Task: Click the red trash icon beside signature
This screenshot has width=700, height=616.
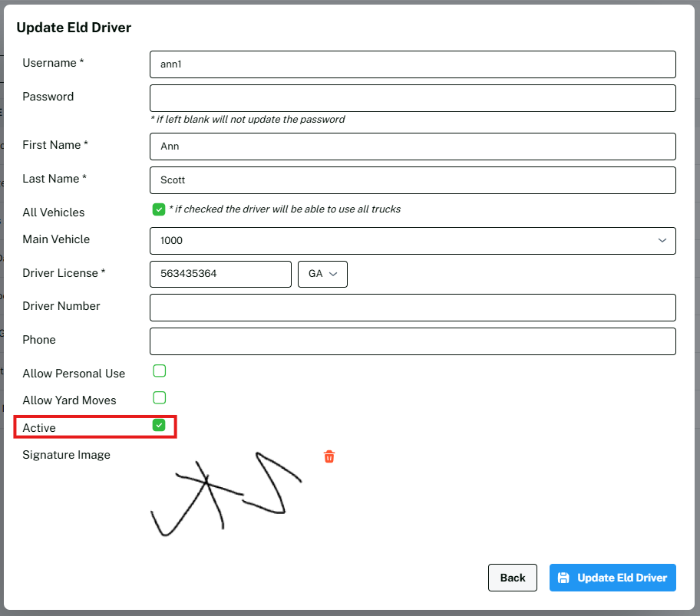Action: [329, 457]
